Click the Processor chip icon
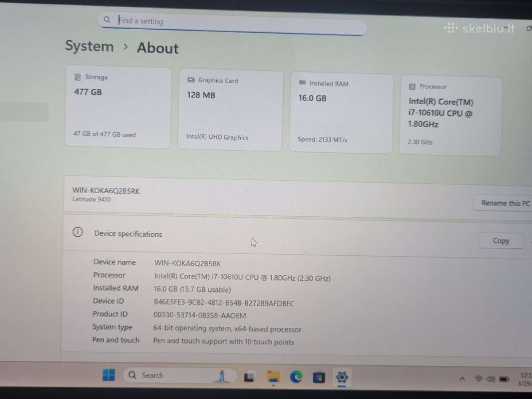This screenshot has height=399, width=532. point(412,86)
